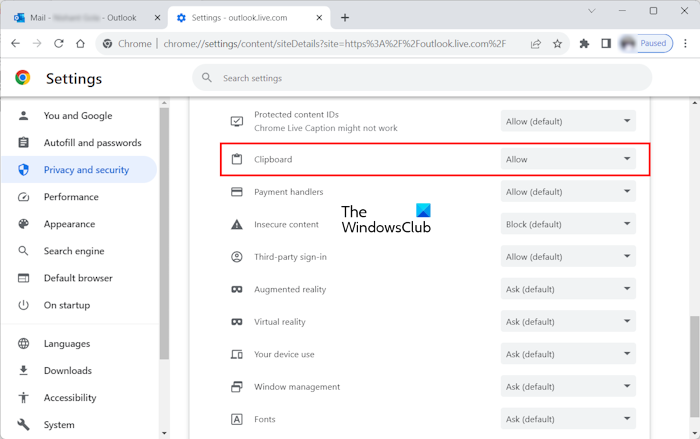
Task: Go to Search engine settings
Action: tap(74, 251)
